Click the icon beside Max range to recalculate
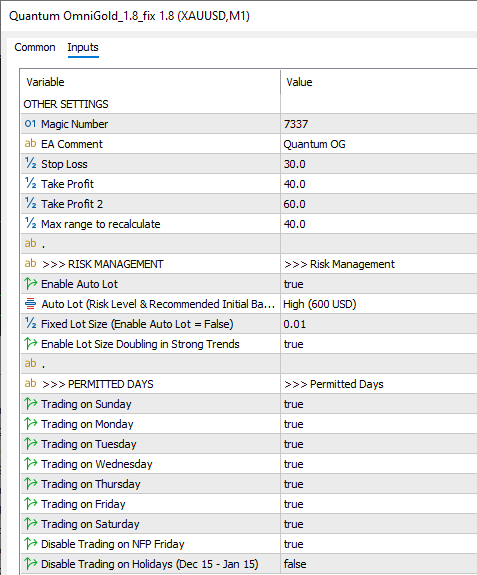 pos(30,223)
